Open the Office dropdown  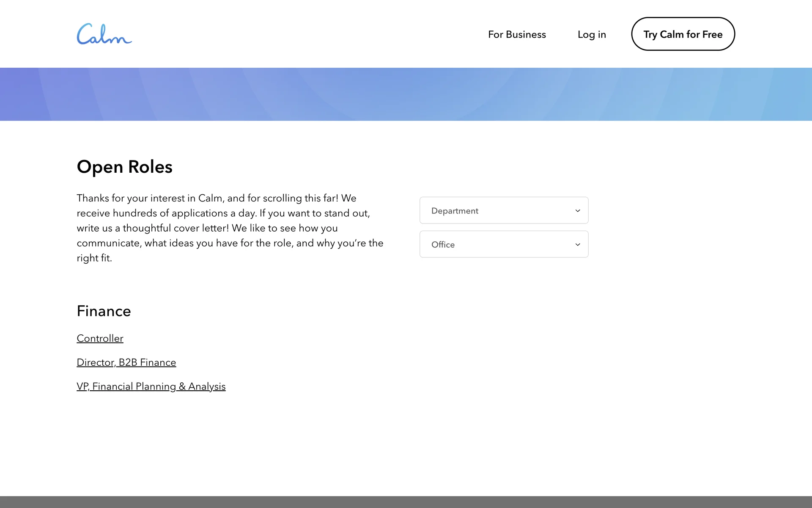click(x=503, y=244)
